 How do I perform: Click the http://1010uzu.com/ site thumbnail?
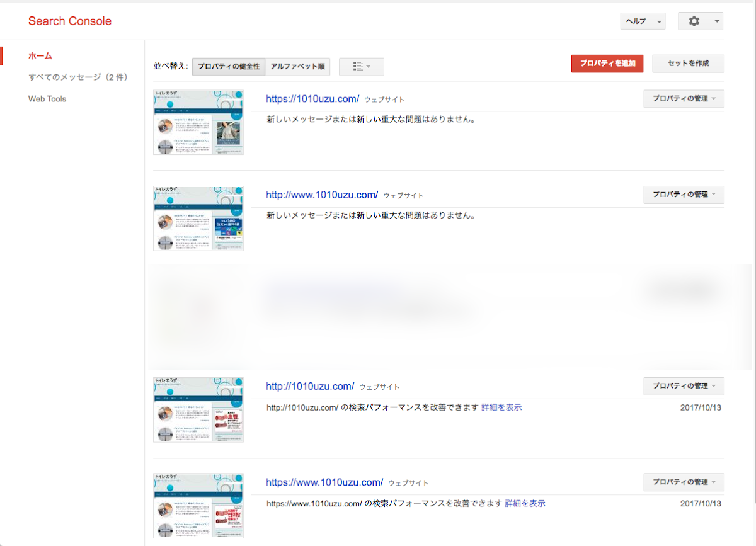click(x=198, y=409)
